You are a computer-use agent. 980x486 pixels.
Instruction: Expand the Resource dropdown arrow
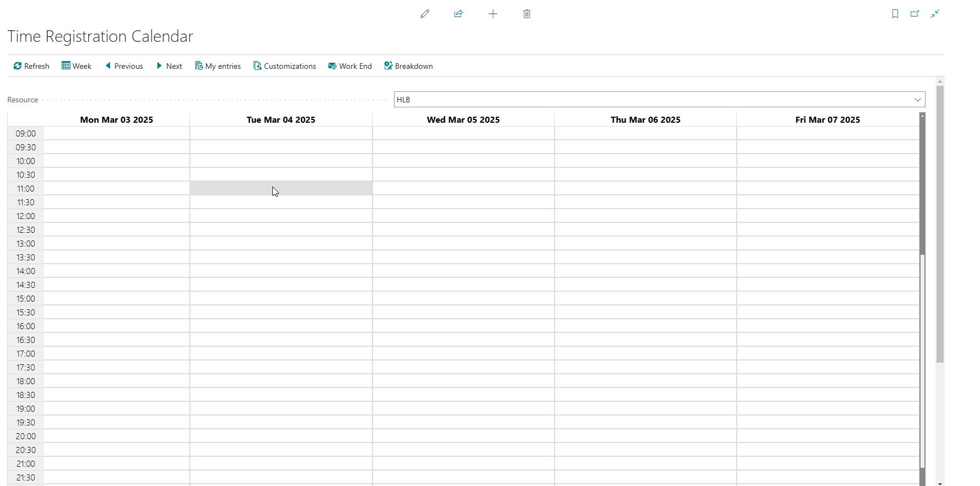tap(917, 100)
